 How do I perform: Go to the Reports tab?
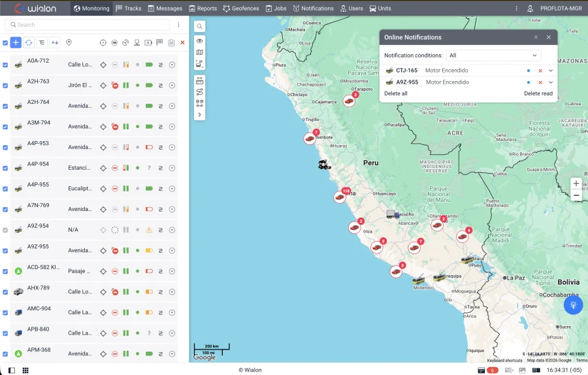tap(203, 8)
